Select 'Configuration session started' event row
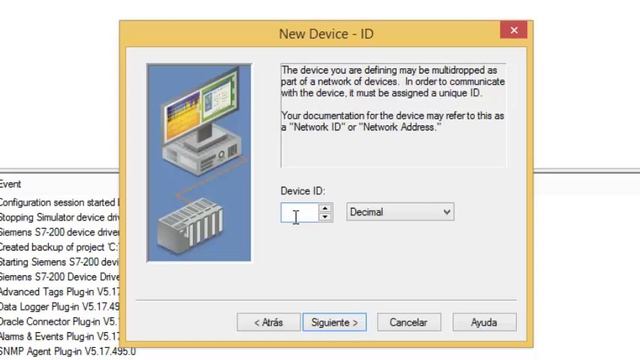The width and height of the screenshot is (640, 360). click(x=59, y=202)
